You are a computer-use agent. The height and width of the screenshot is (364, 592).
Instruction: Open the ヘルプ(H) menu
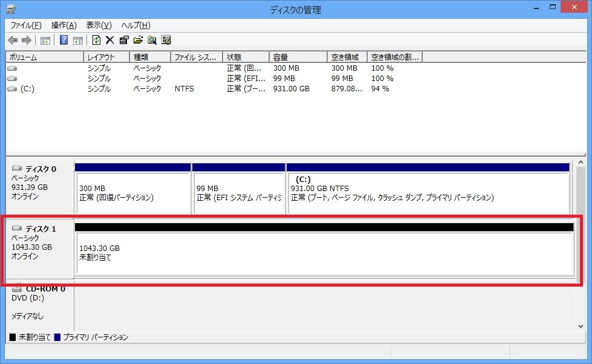point(136,25)
